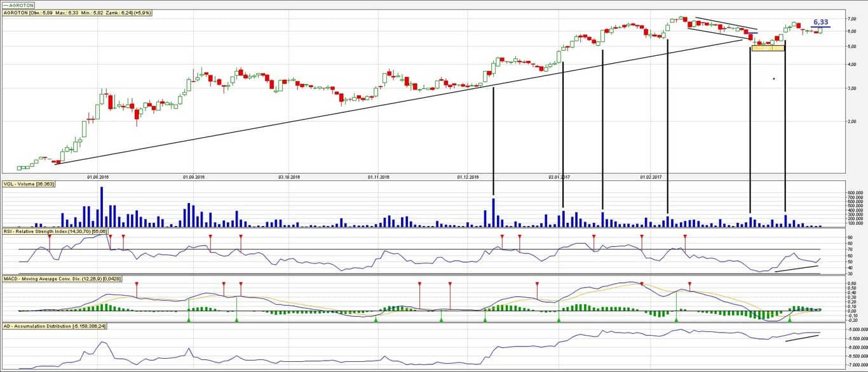Viewport: 868px width, 372px height.
Task: Select the last red arrow marker in RSI panel
Action: tap(685, 237)
